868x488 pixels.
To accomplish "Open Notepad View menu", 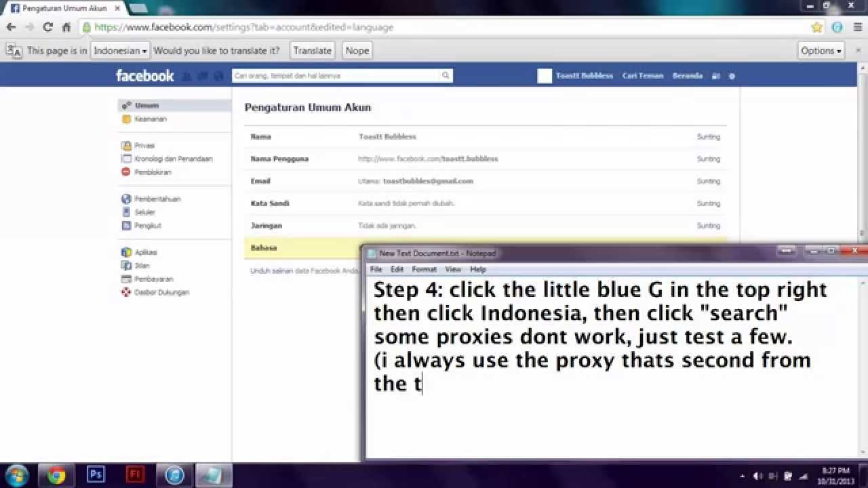I will click(453, 269).
